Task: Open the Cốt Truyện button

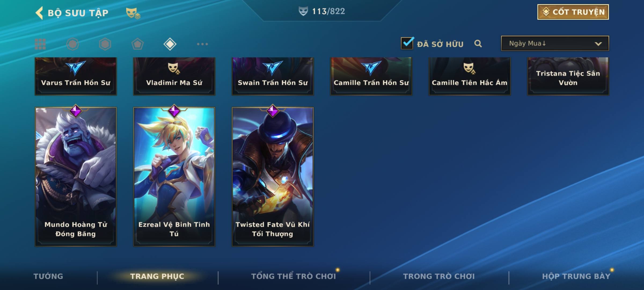Action: [x=573, y=12]
